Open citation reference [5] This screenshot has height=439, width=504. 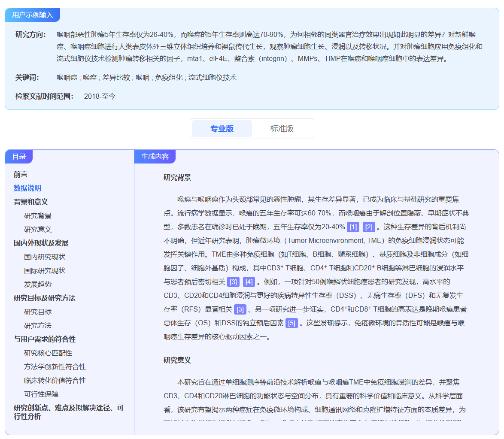[x=291, y=323]
